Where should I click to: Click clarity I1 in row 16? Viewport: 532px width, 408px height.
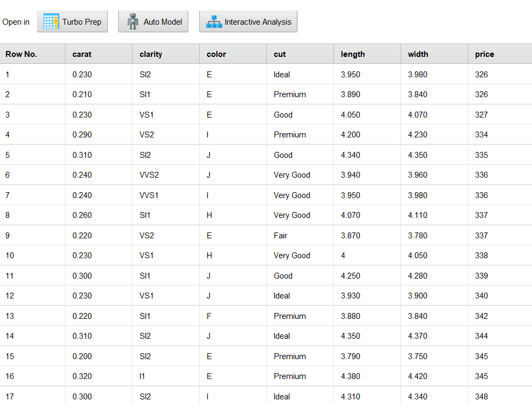click(x=166, y=376)
